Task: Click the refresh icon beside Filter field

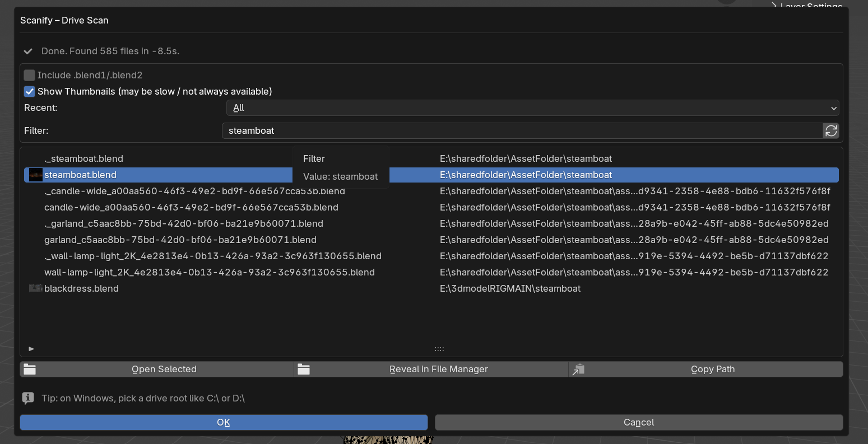Action: tap(831, 130)
